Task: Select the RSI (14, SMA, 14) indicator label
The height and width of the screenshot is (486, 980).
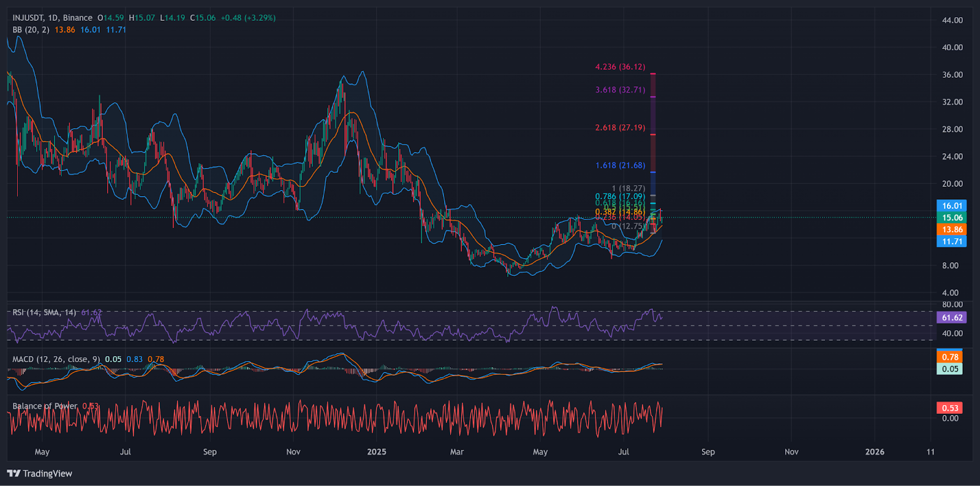Action: [44, 313]
